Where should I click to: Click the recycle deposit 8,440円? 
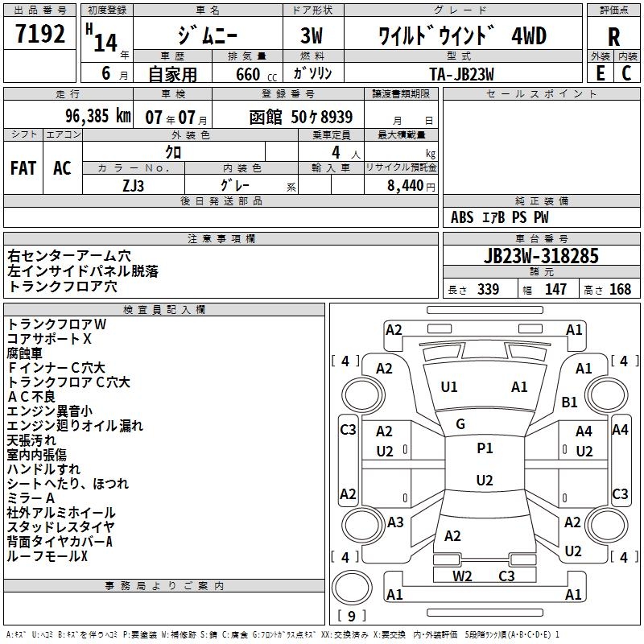point(411,186)
